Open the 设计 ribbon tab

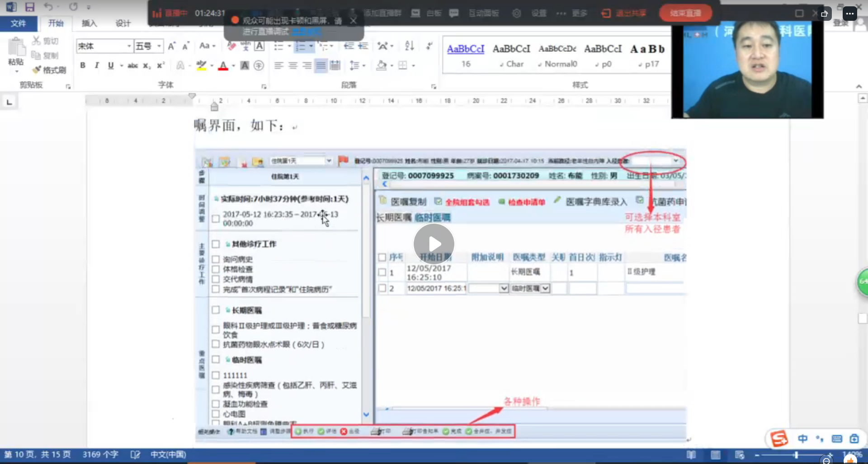pyautogui.click(x=123, y=23)
